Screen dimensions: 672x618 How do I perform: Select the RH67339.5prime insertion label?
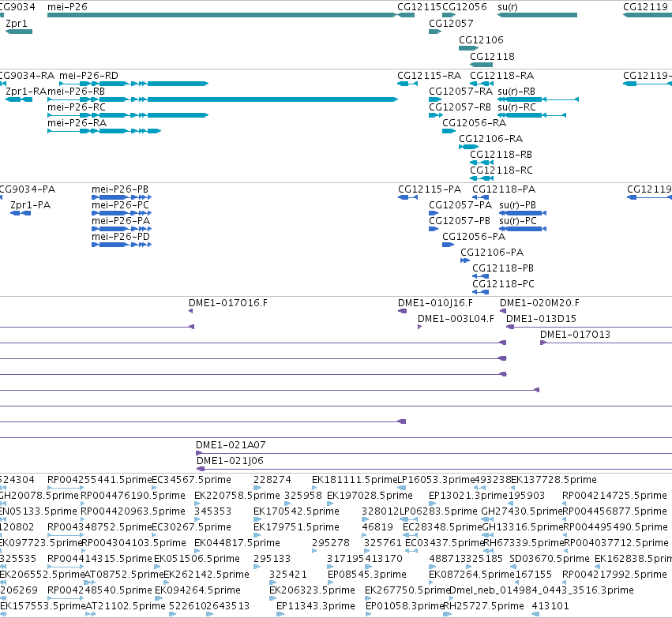point(524,544)
